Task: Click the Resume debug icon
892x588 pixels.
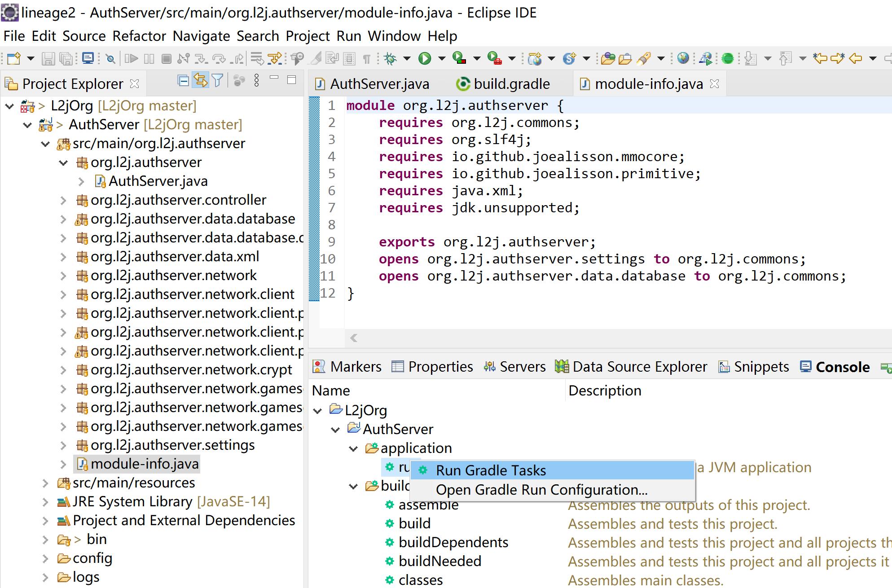Action: [131, 58]
